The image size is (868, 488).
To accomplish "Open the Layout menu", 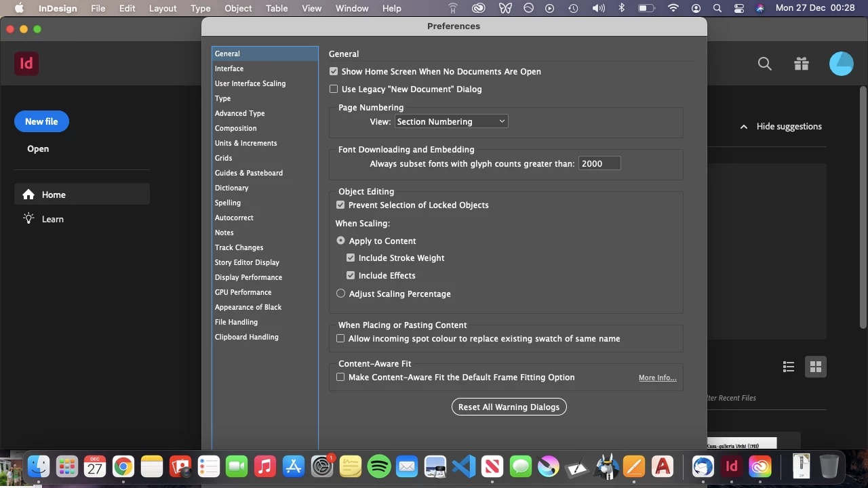I will tap(163, 8).
